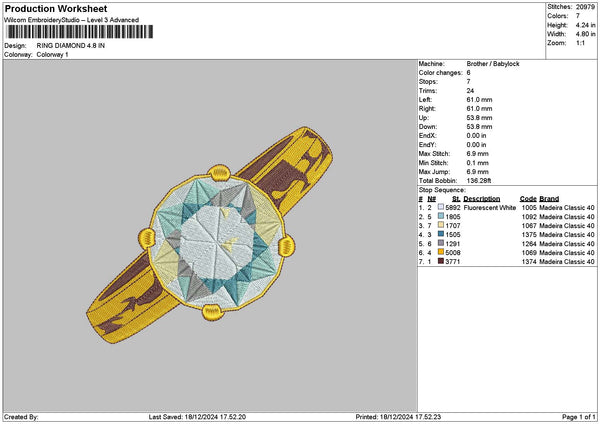Click the 'Stop Sequence:' heading
Screen dimensions: 600x424
pyautogui.click(x=442, y=190)
